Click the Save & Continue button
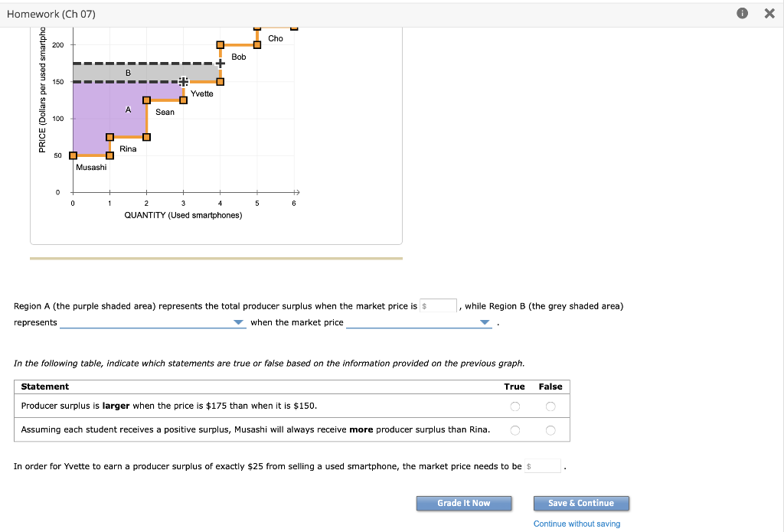The width and height of the screenshot is (784, 532). (581, 503)
